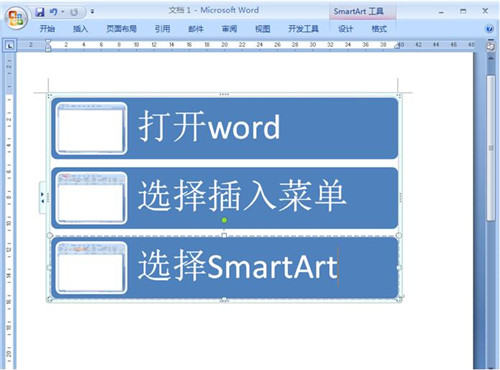This screenshot has width=500, height=370.
Task: Click picture placeholder in 打开word row
Action: click(91, 128)
